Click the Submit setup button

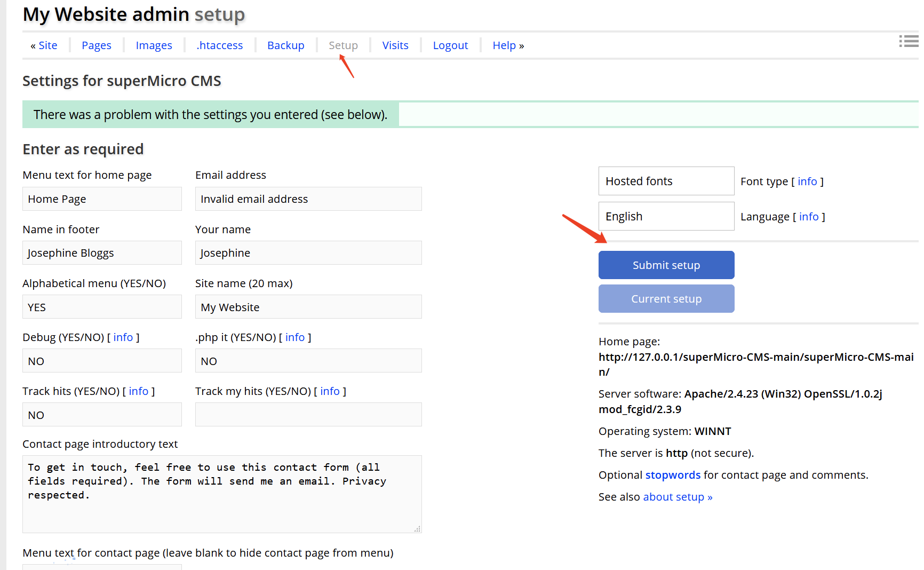666,265
